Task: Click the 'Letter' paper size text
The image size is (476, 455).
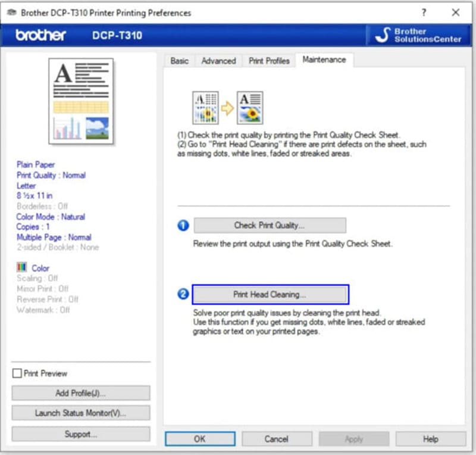Action: coord(26,185)
